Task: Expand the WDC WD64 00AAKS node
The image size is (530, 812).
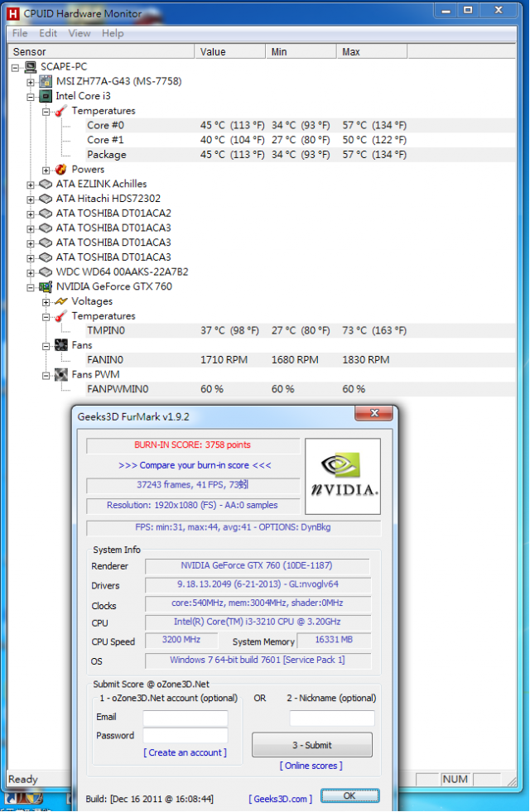Action: pyautogui.click(x=31, y=272)
